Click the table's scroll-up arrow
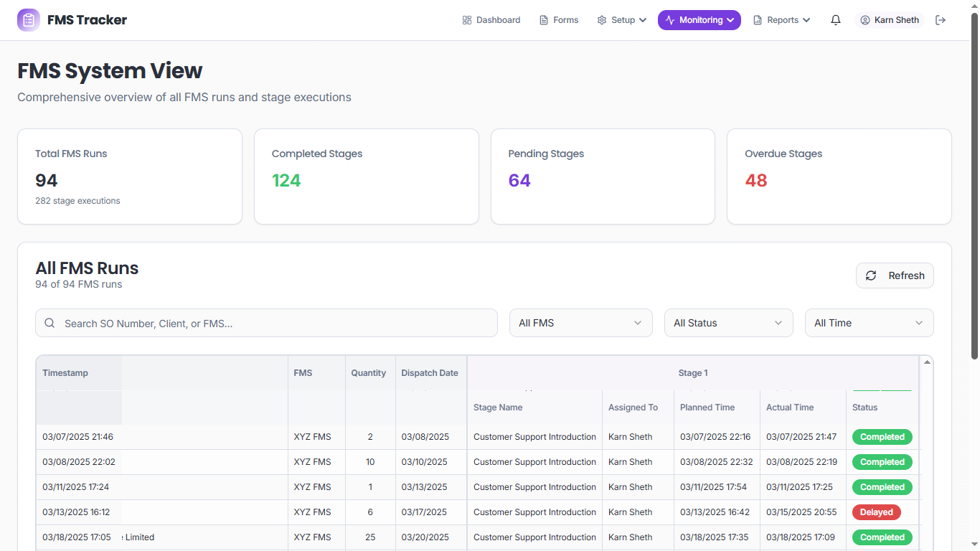The image size is (980, 551). pos(927,362)
